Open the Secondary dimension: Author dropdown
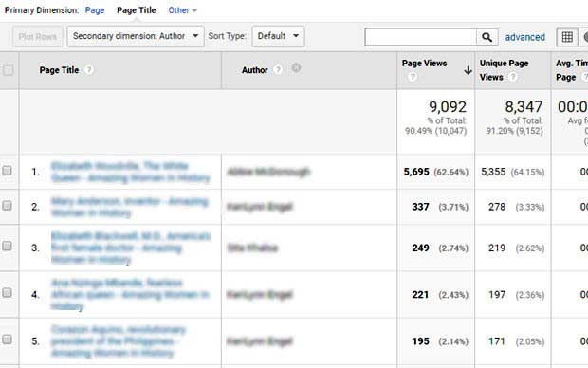Image resolution: width=588 pixels, height=368 pixels. tap(136, 36)
